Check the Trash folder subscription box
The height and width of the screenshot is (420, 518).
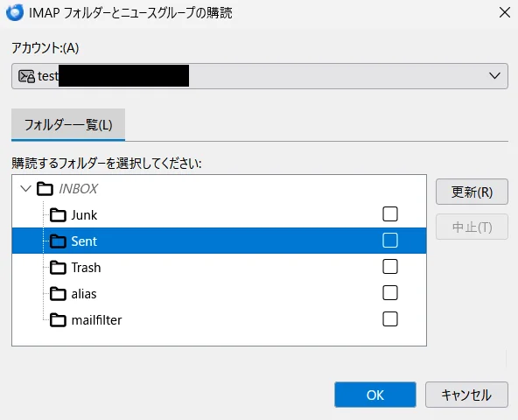[x=390, y=266]
